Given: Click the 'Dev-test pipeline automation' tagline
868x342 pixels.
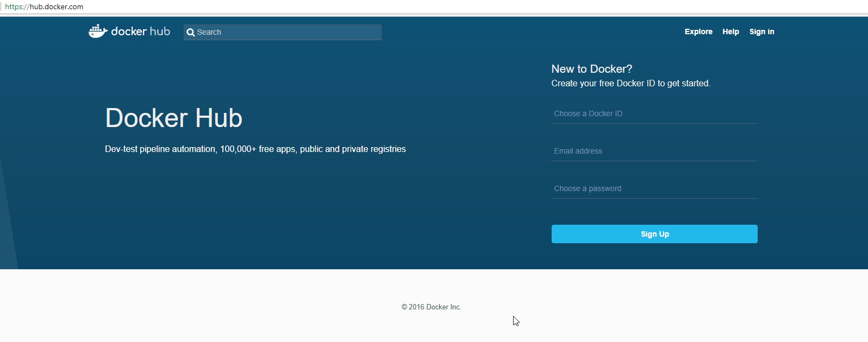Looking at the screenshot, I should [255, 149].
